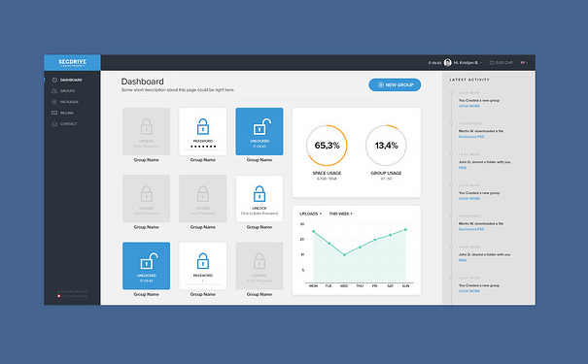Unlock the 'Click to Enter Password' group tile

click(x=259, y=199)
